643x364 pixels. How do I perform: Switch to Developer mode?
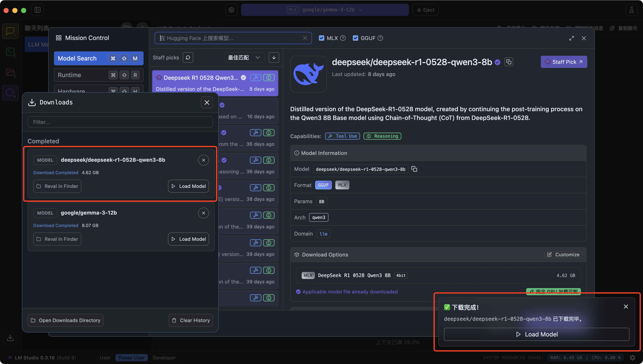point(164,357)
